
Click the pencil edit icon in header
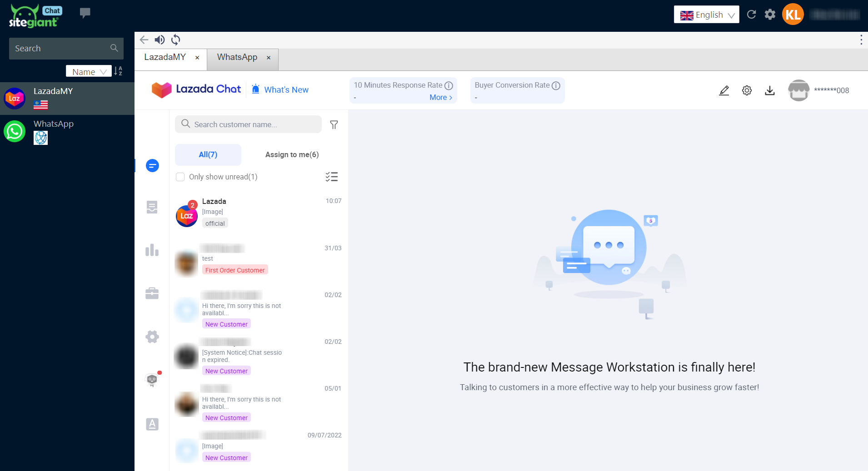pyautogui.click(x=724, y=90)
